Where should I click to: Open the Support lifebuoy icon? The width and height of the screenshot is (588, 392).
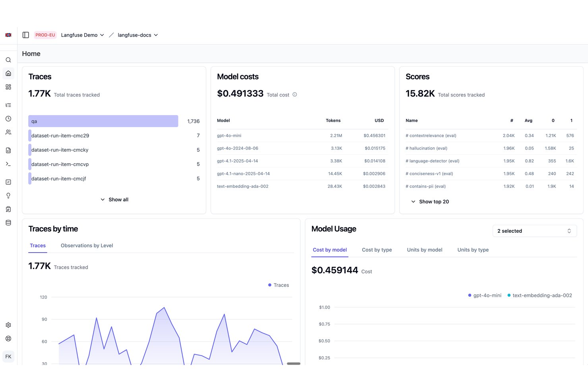point(8,339)
